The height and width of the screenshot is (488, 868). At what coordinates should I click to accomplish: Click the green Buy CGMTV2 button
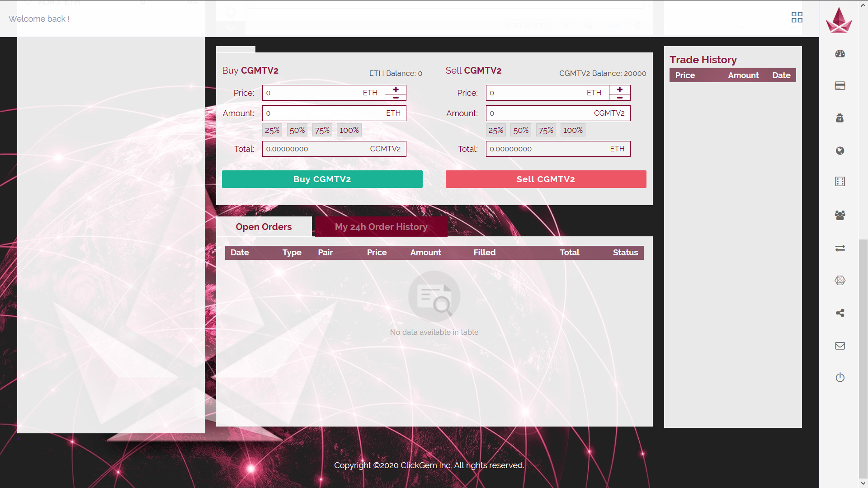(x=322, y=179)
